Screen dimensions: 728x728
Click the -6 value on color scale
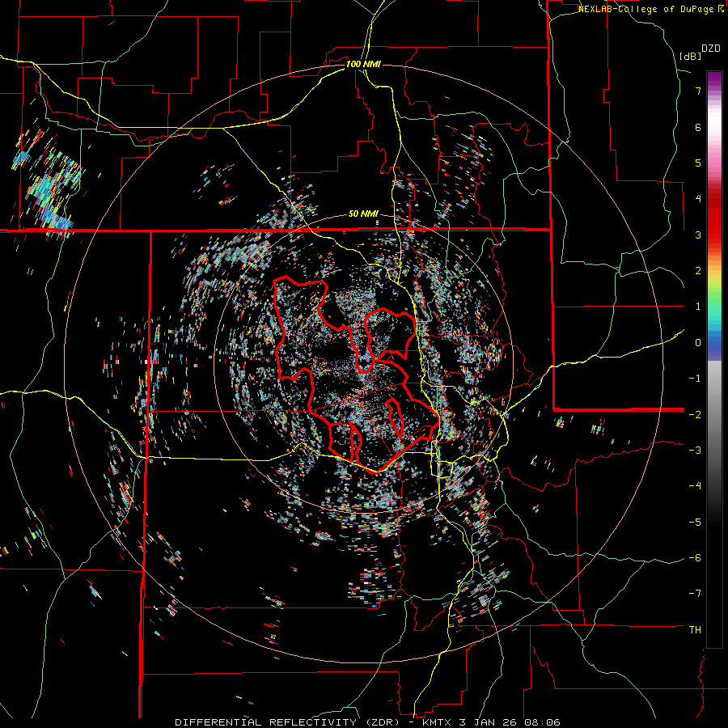click(x=695, y=558)
